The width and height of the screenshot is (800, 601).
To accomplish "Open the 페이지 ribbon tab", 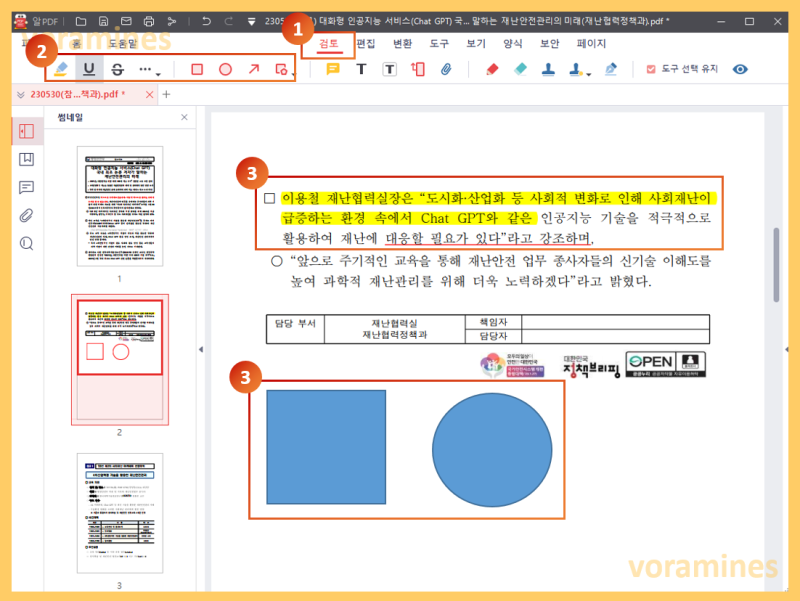I will [x=591, y=44].
